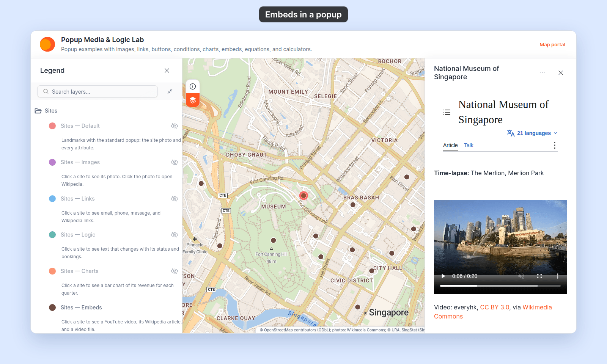The width and height of the screenshot is (607, 364).
Task: Open Wikipedia article tools vertical dots
Action: tap(555, 145)
